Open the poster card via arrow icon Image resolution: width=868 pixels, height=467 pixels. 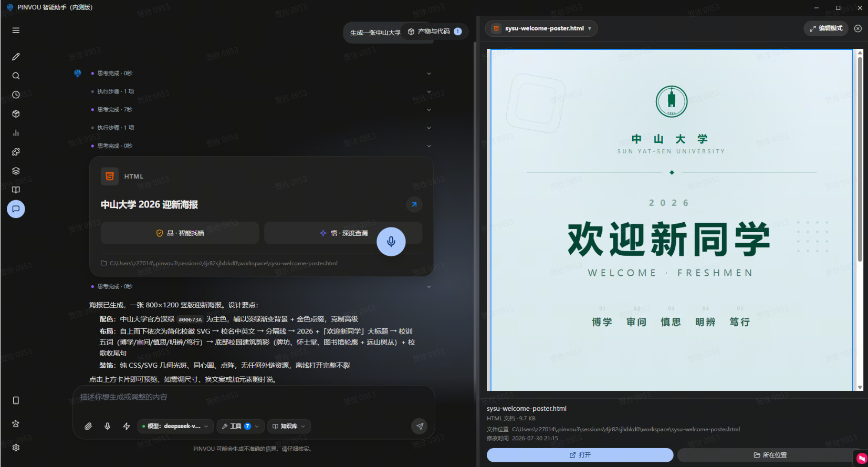point(414,204)
